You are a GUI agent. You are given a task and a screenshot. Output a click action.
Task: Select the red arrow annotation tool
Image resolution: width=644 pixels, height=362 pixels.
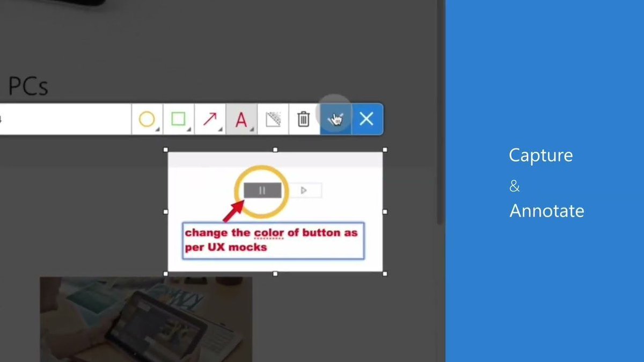210,119
